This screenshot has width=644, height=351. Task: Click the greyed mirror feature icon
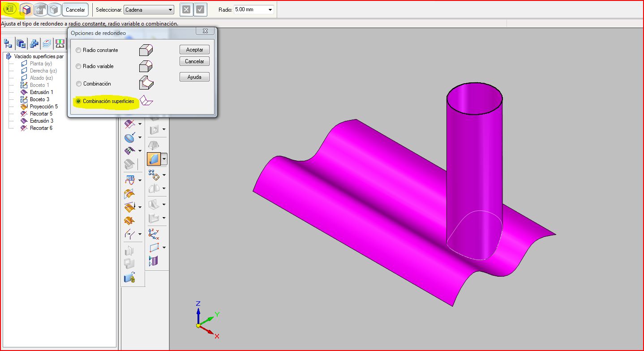click(154, 188)
